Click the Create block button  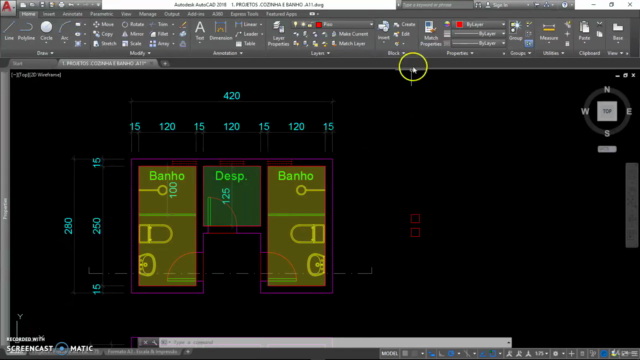coord(404,24)
